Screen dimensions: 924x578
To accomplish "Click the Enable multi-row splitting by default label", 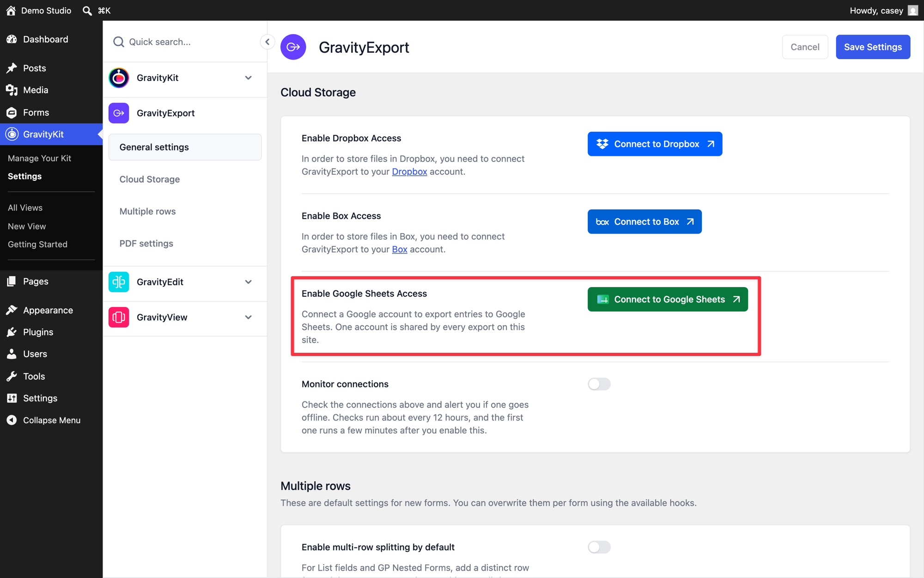I will pos(378,547).
